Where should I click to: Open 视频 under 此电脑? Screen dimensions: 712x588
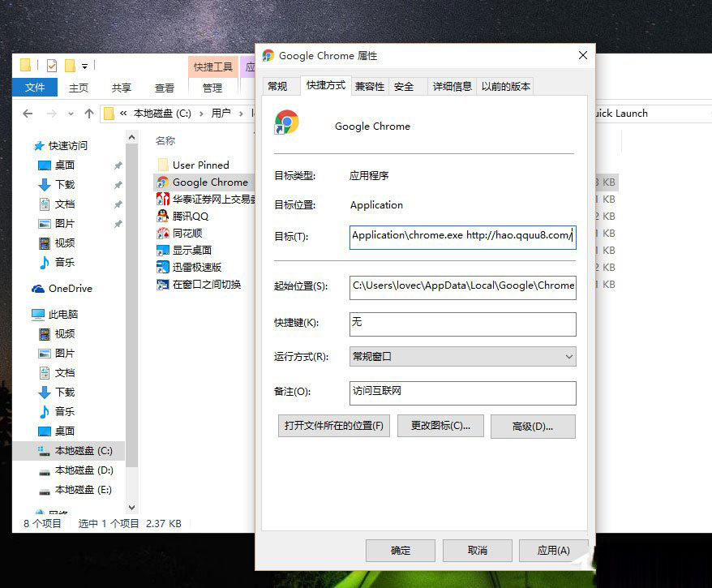(x=56, y=334)
